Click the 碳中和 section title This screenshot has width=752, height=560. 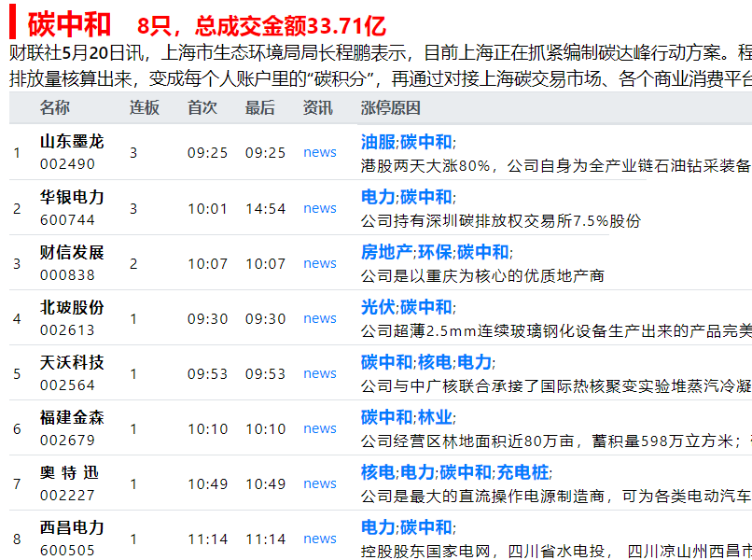69,25
